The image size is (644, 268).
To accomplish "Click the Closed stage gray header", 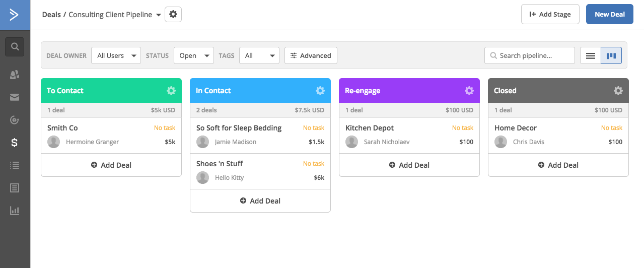I will pos(558,91).
